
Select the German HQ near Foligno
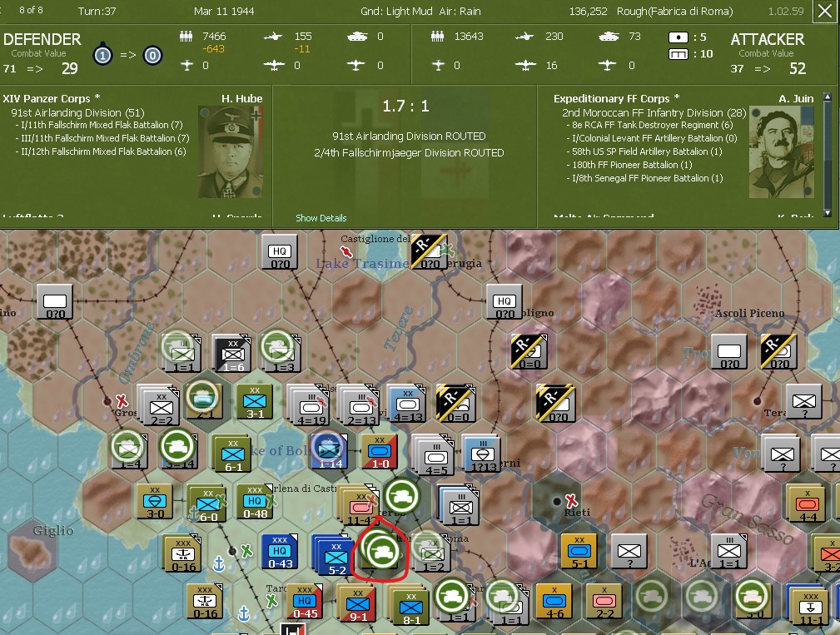(x=504, y=301)
